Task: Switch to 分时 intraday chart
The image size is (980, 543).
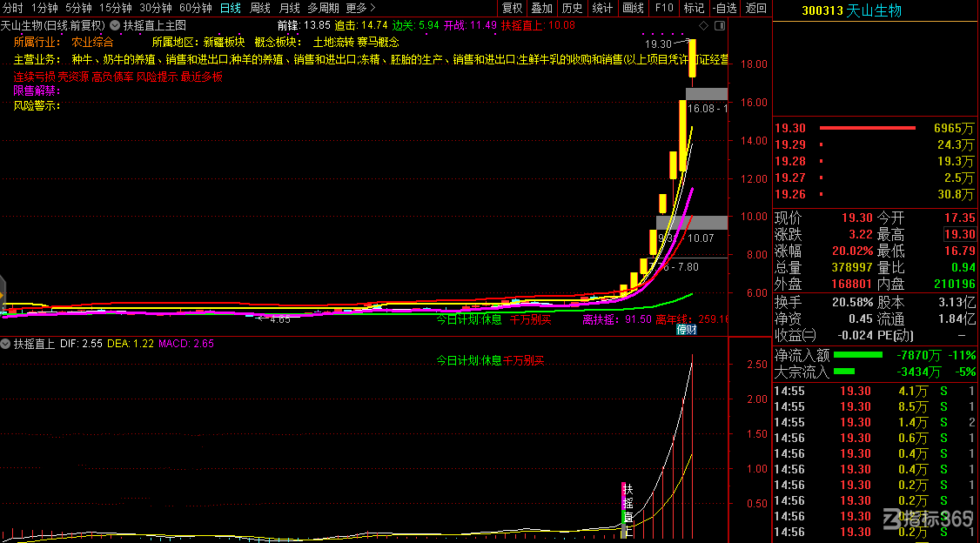Action: click(x=12, y=8)
